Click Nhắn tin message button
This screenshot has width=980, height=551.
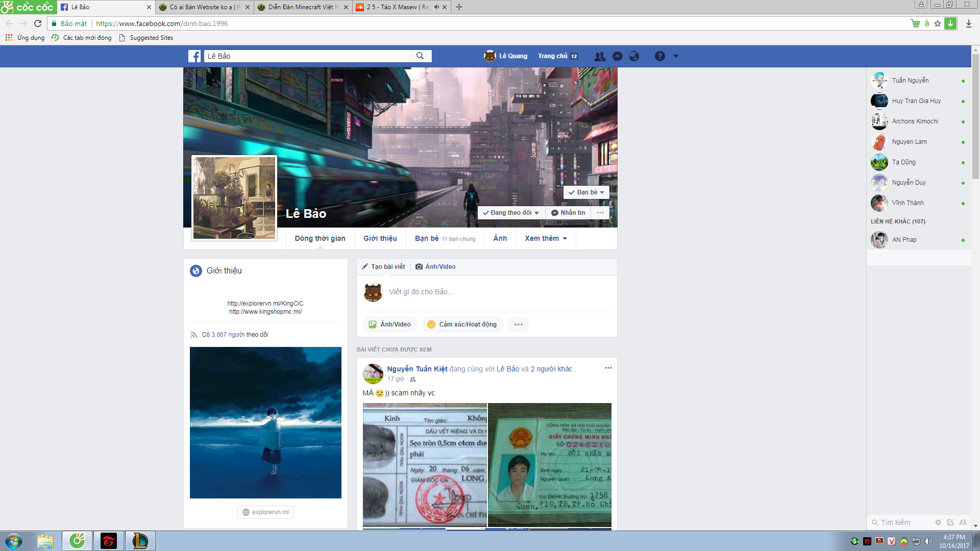pos(568,213)
